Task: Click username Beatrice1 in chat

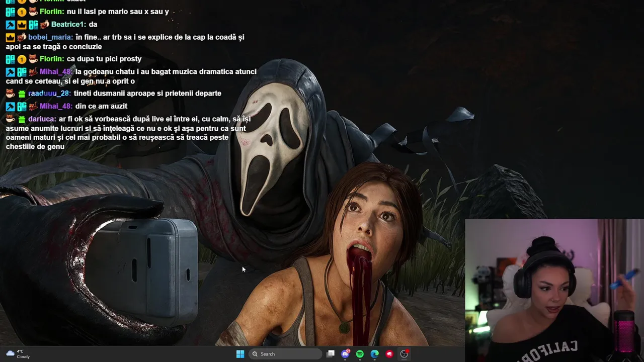Action: pyautogui.click(x=67, y=24)
